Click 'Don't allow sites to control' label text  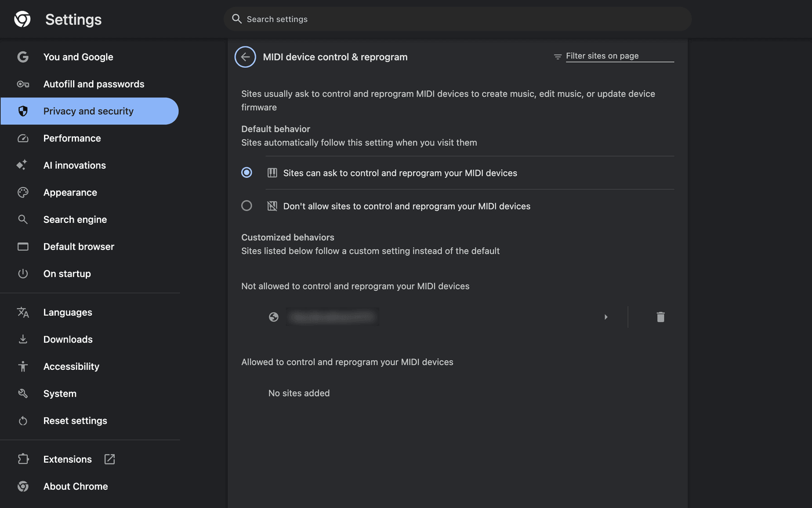[407, 206]
